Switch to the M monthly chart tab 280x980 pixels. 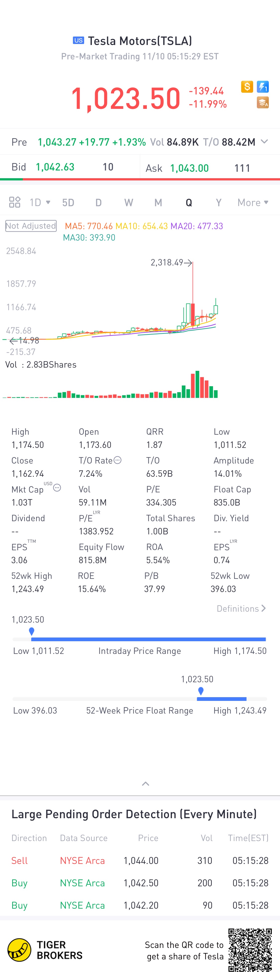[x=158, y=202]
